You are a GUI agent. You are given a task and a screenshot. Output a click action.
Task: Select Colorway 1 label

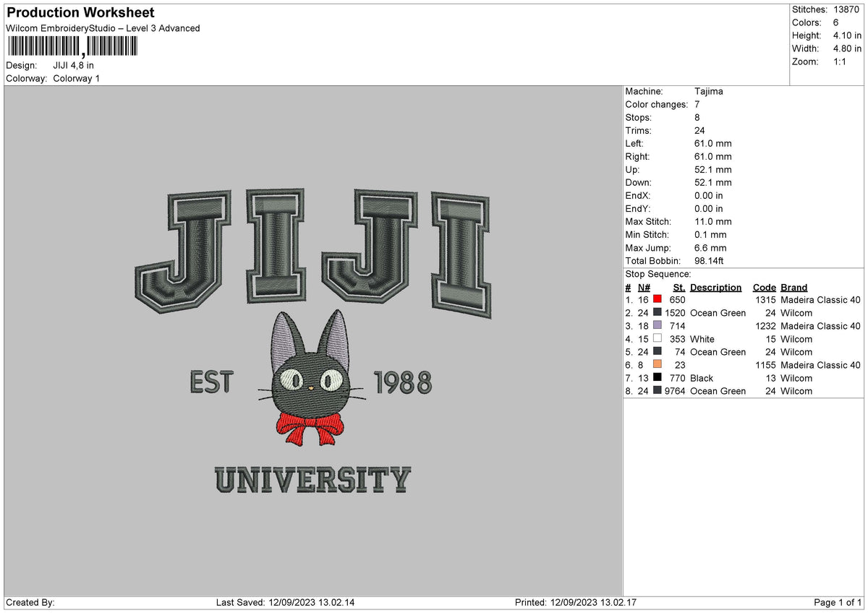[76, 78]
